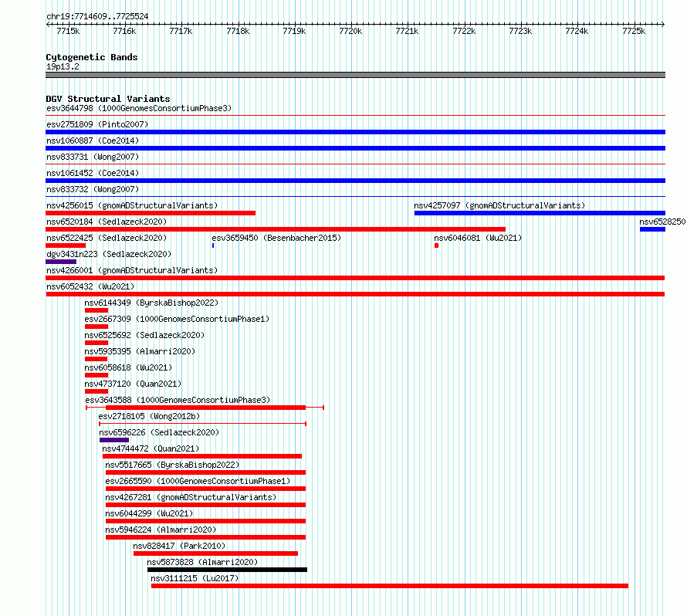Click the nsv6528250 variant label
Screen dimensions: 687x616
click(662, 222)
